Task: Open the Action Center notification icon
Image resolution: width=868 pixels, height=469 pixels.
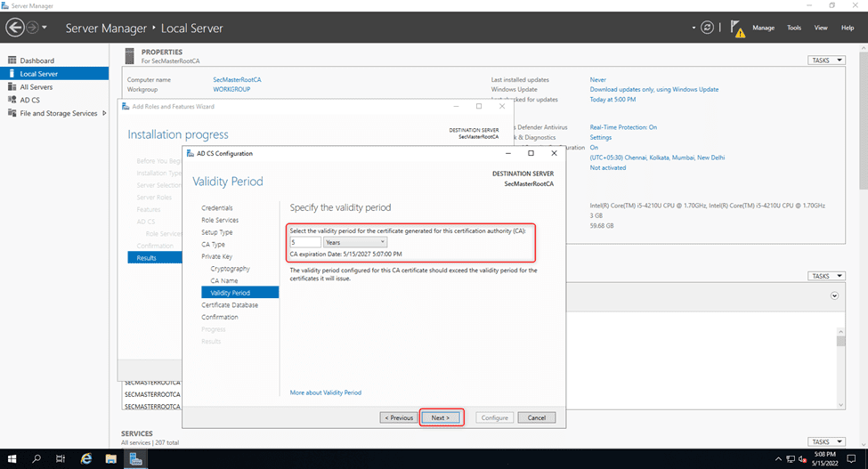Action: 851,459
